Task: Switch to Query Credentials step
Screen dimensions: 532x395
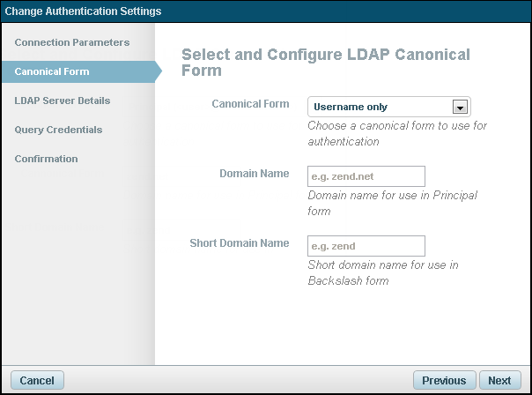Action: [58, 130]
